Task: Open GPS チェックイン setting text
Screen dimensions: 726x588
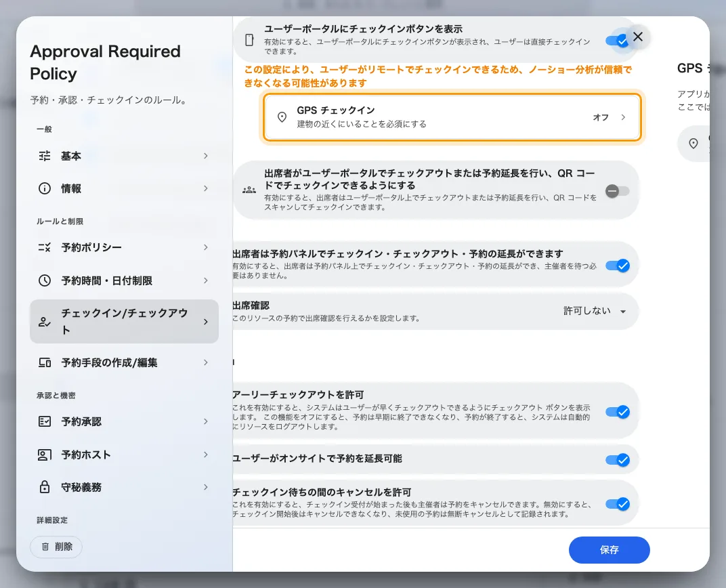Action: tap(336, 110)
